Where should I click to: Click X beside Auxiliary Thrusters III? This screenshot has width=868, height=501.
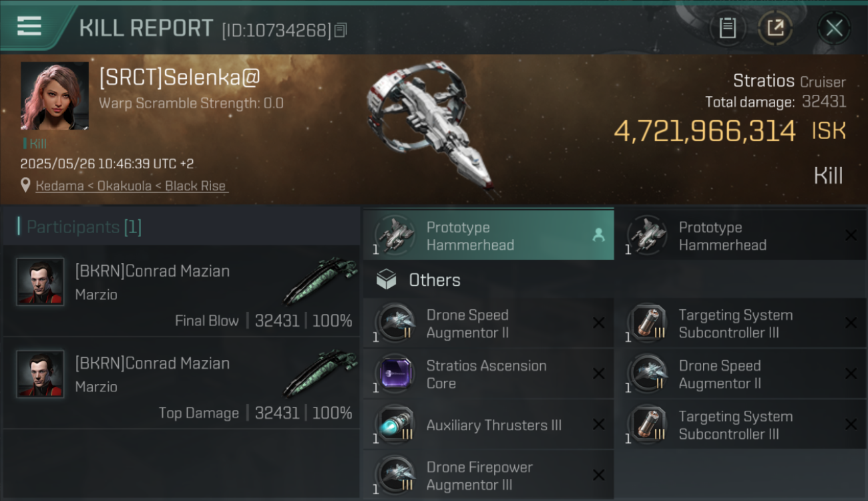(x=599, y=425)
